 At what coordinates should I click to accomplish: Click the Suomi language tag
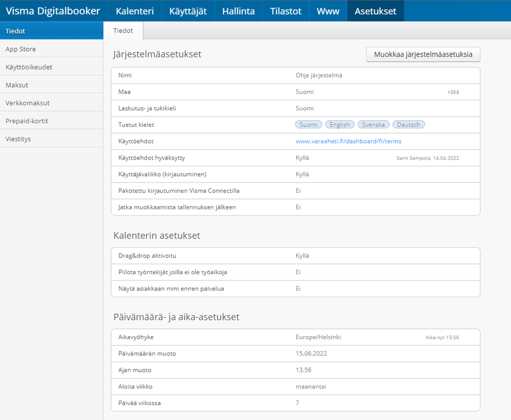(308, 124)
